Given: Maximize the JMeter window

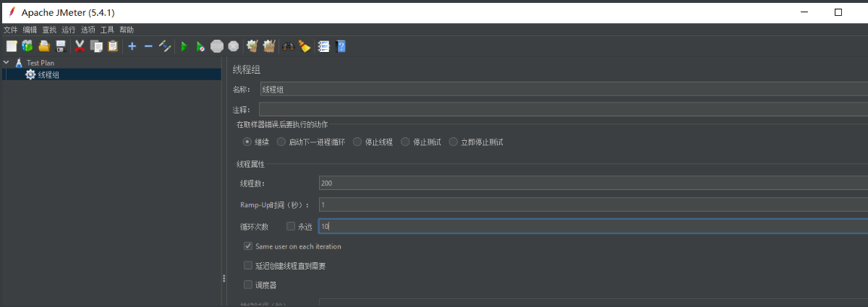Looking at the screenshot, I should tap(838, 12).
